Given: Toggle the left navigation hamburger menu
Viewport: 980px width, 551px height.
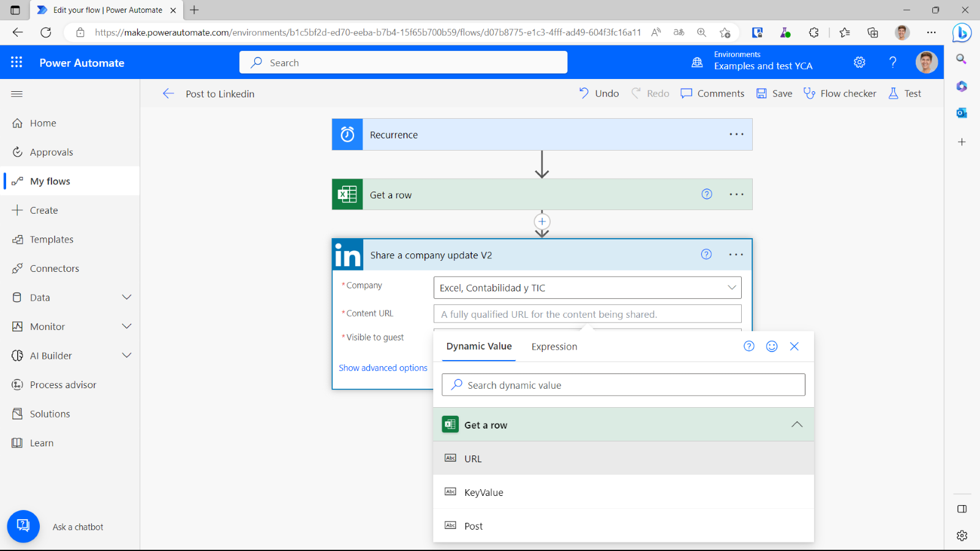Looking at the screenshot, I should point(17,94).
